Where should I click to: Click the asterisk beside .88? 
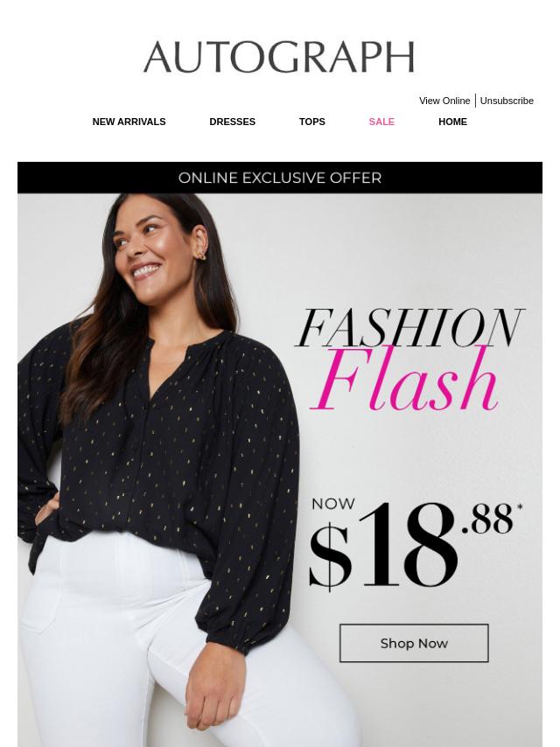pos(520,508)
